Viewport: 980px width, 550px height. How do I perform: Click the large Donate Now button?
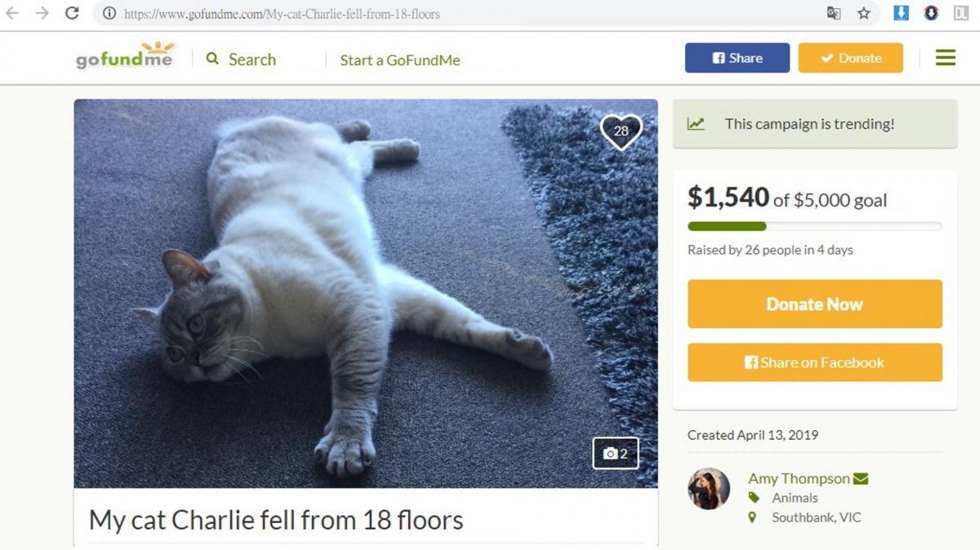pos(814,304)
